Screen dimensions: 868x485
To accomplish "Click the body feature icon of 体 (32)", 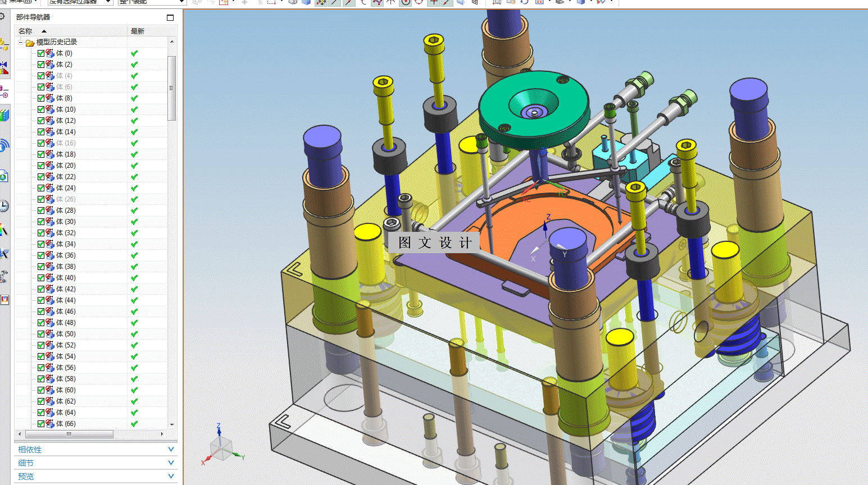I will pos(51,233).
